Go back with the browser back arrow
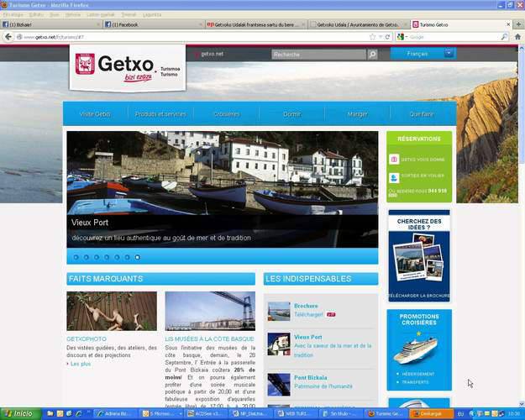Image resolution: width=525 pixels, height=420 pixels. (x=8, y=37)
